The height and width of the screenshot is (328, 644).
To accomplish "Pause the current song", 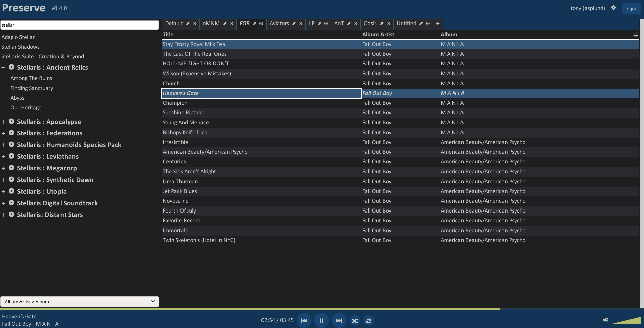I will [x=321, y=320].
